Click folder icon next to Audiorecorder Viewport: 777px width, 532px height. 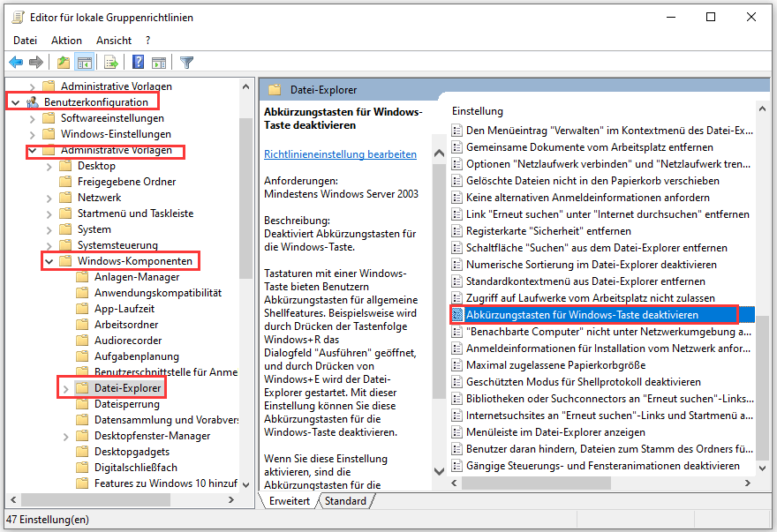(82, 341)
